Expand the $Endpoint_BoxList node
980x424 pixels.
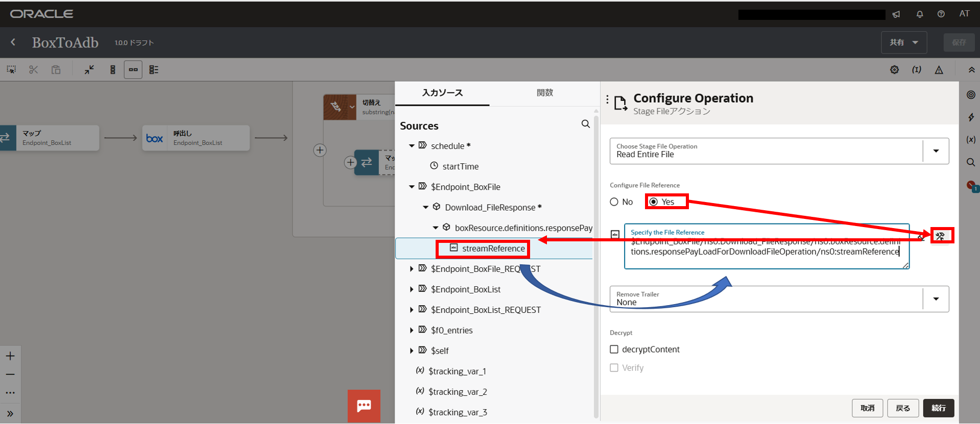pyautogui.click(x=412, y=289)
